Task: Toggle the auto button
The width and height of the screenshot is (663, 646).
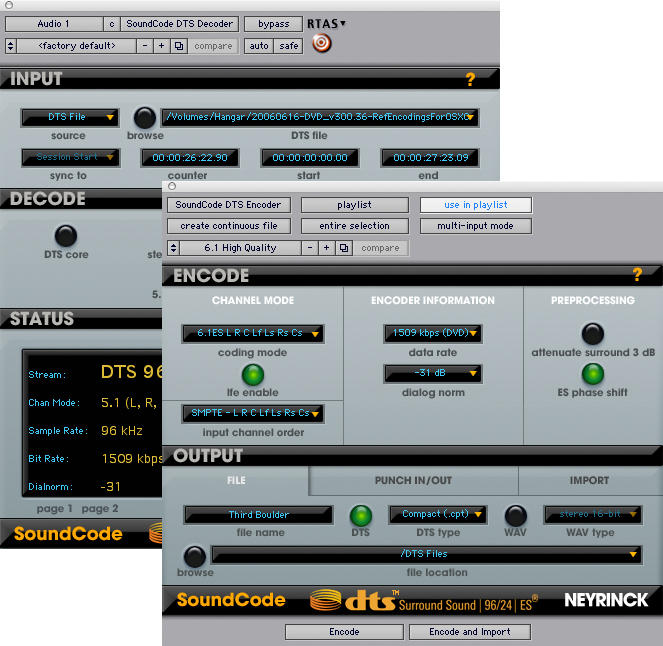Action: [259, 46]
